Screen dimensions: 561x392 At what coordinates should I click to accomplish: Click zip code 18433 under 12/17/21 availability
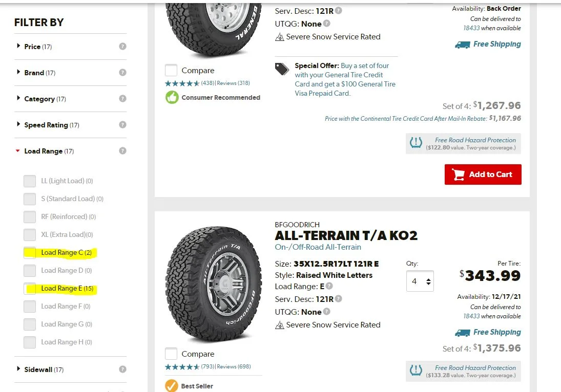(471, 316)
